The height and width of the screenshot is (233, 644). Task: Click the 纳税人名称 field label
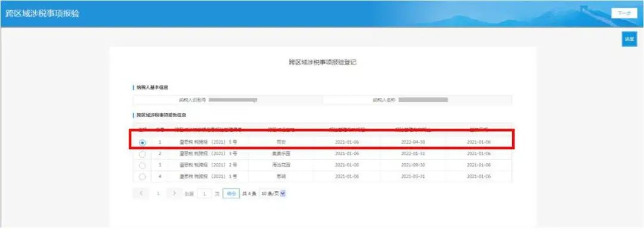coord(384,100)
